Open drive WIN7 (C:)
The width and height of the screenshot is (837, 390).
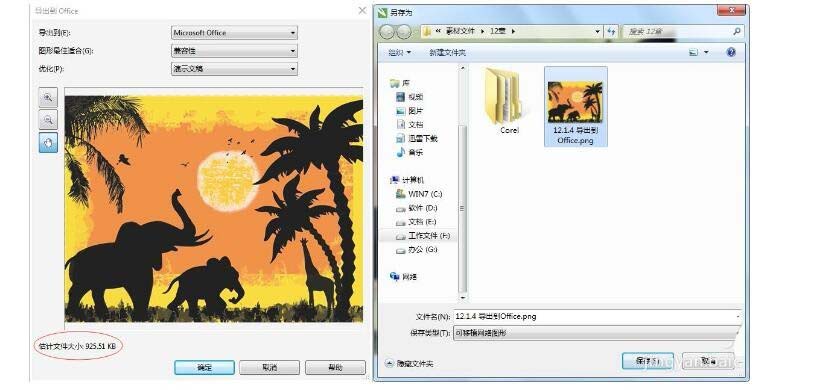(x=419, y=194)
